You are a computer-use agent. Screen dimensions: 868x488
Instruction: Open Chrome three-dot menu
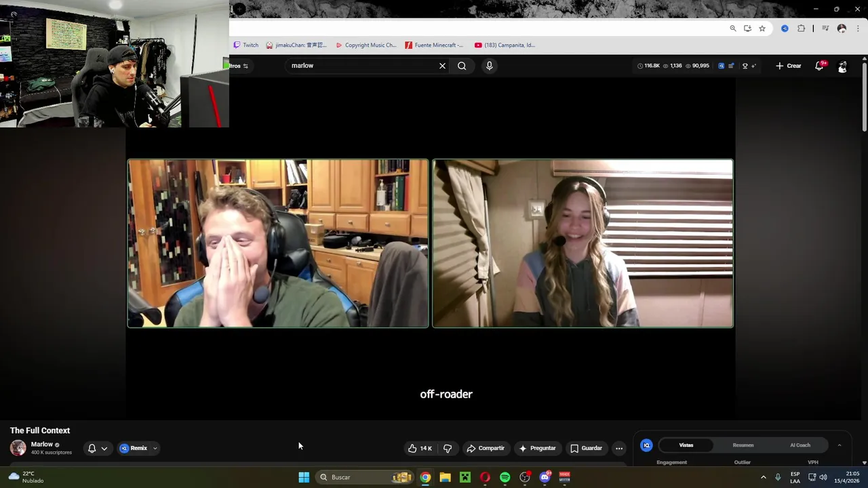[858, 28]
